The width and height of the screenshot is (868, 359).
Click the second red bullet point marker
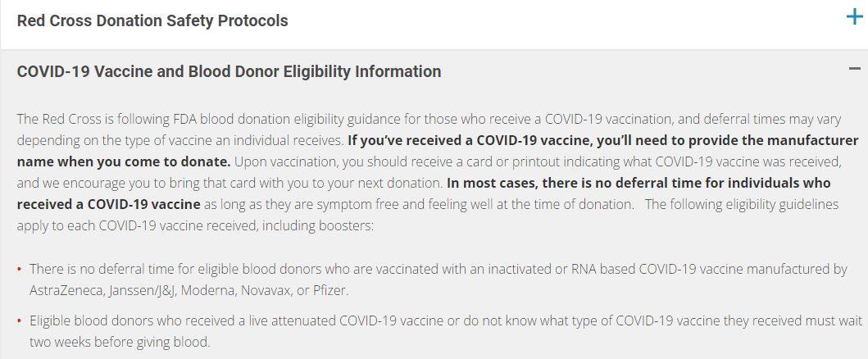click(20, 320)
